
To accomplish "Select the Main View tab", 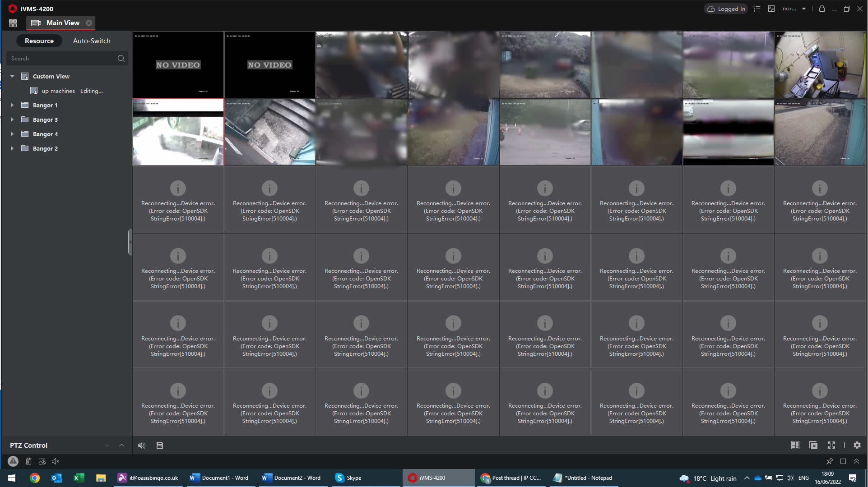I will pos(62,23).
